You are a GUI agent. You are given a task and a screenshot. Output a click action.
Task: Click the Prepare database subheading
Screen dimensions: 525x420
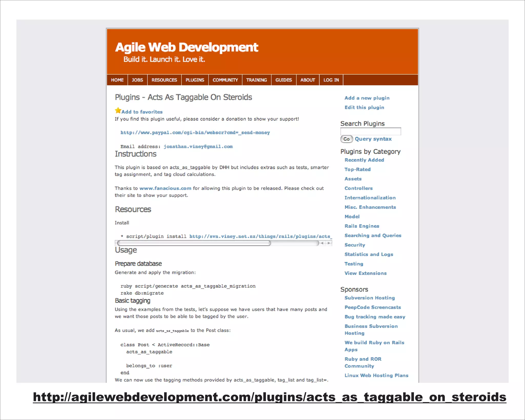138,264
